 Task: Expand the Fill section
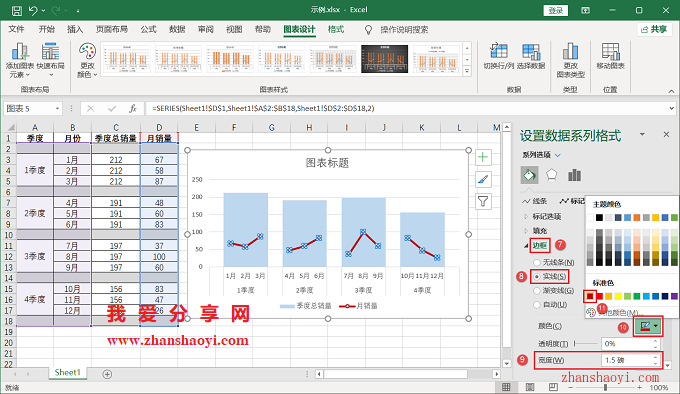tap(526, 231)
